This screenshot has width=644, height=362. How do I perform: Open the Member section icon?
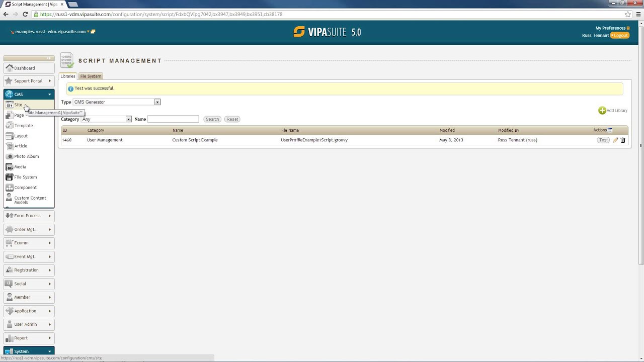pyautogui.click(x=9, y=297)
